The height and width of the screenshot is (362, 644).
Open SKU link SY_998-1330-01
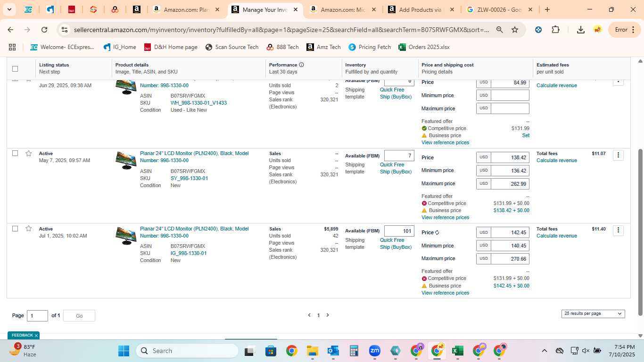tap(189, 178)
